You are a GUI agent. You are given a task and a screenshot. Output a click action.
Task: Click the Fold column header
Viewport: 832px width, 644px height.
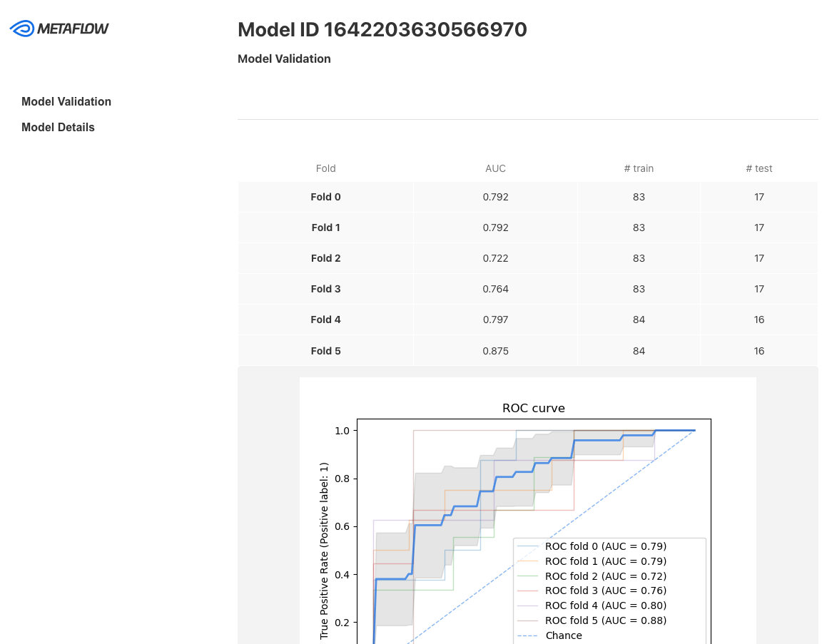[x=325, y=168]
